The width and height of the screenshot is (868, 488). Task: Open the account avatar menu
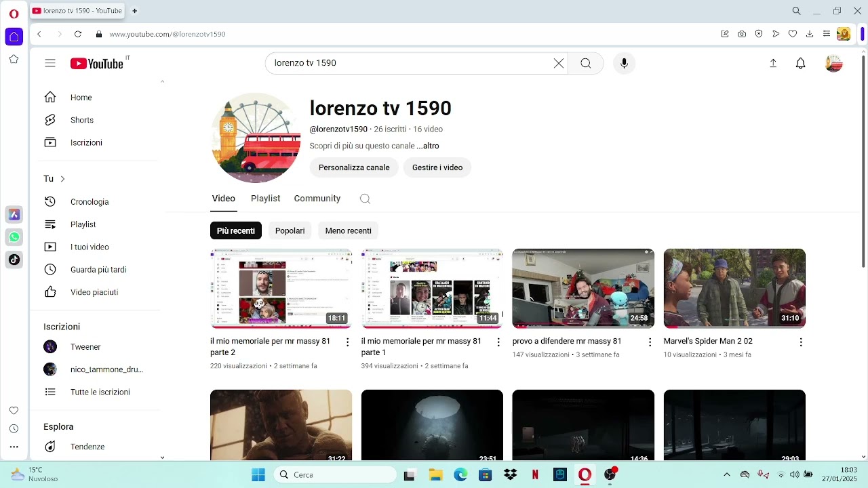pos(833,63)
